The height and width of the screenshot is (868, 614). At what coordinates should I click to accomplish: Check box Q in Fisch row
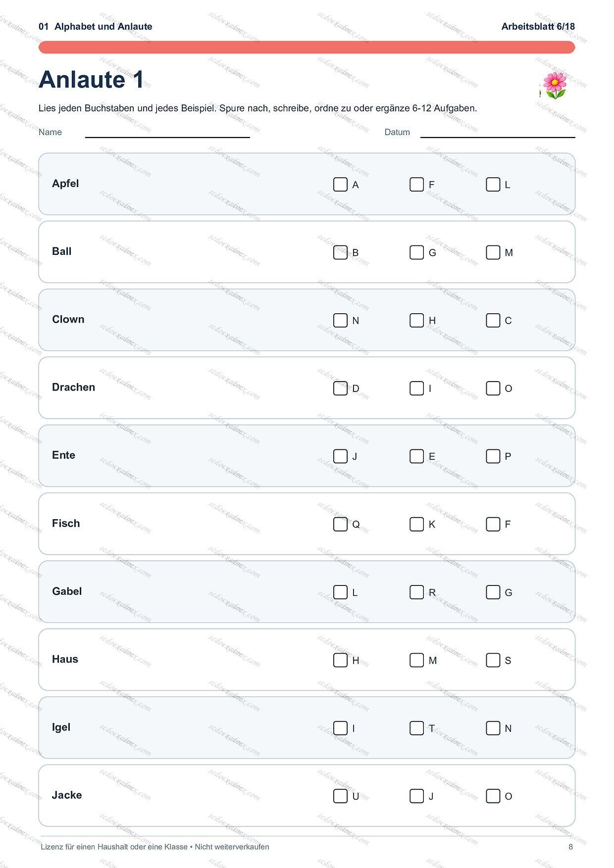[x=340, y=524]
